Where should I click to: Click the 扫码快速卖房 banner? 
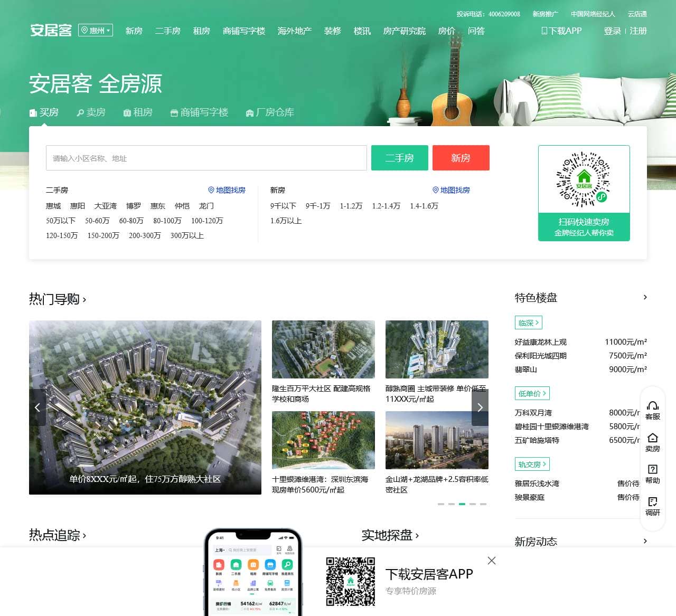pyautogui.click(x=584, y=227)
